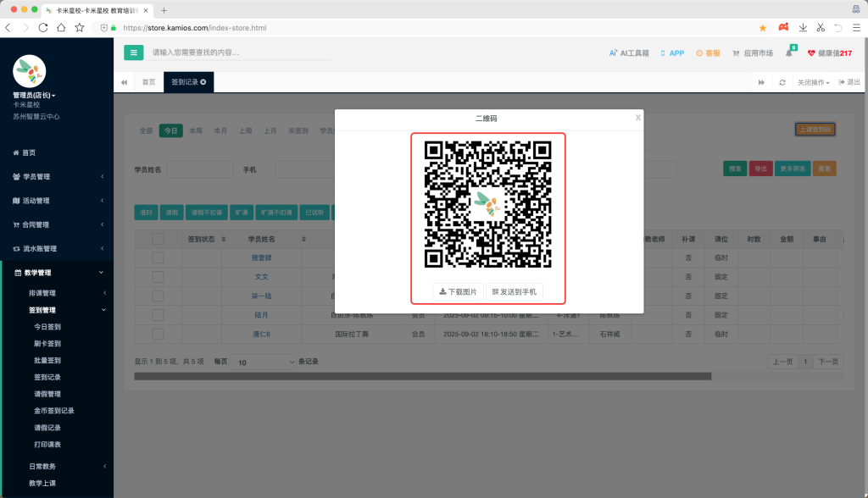This screenshot has width=868, height=498.
Task: Tick the checkbox for row 陆月
Action: point(159,315)
